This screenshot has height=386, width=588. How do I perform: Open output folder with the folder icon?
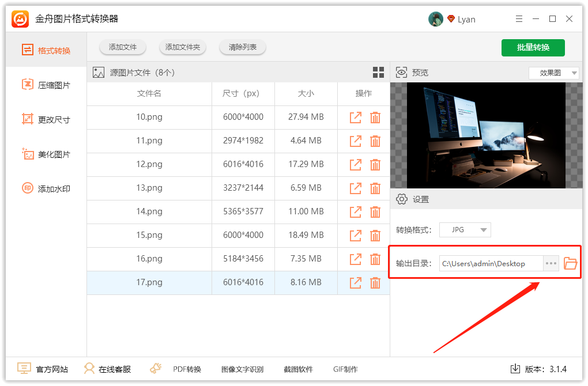coord(570,263)
